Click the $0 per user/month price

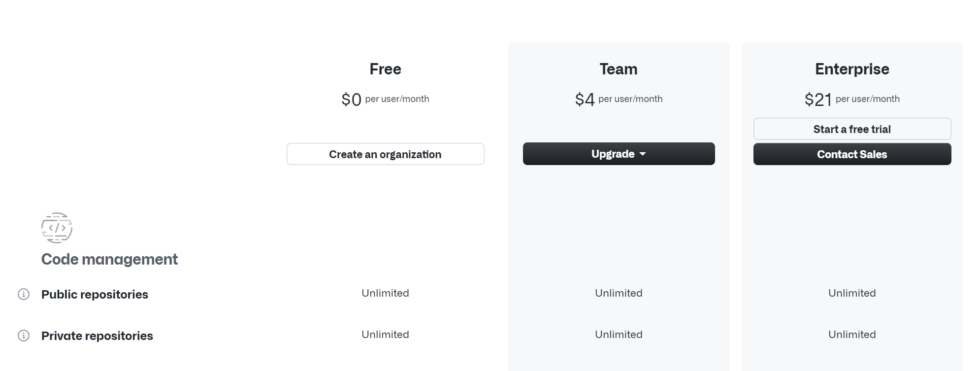coord(385,100)
